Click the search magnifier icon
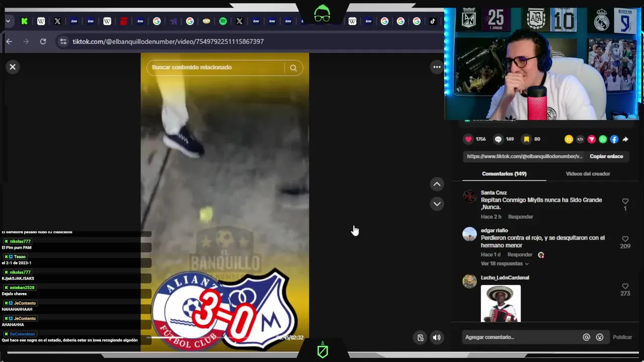This screenshot has width=644, height=362. coord(293,68)
